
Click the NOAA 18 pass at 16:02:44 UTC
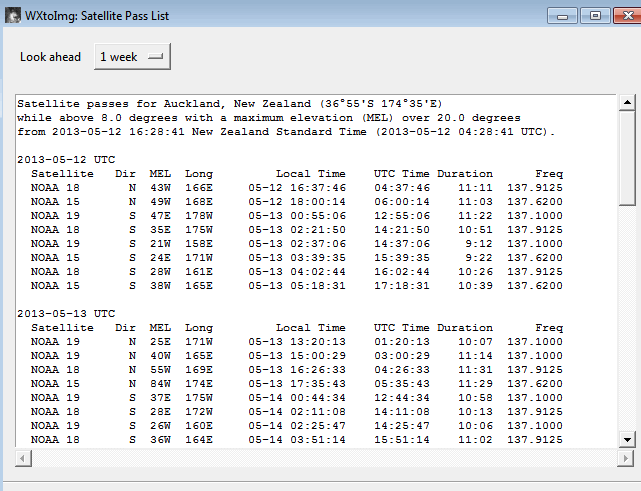coord(297,271)
